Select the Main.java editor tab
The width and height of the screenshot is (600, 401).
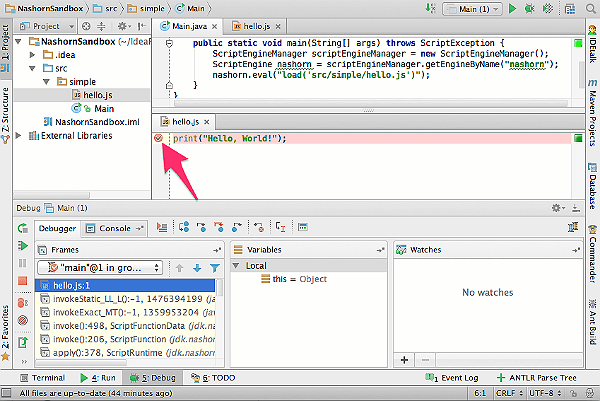[x=189, y=26]
